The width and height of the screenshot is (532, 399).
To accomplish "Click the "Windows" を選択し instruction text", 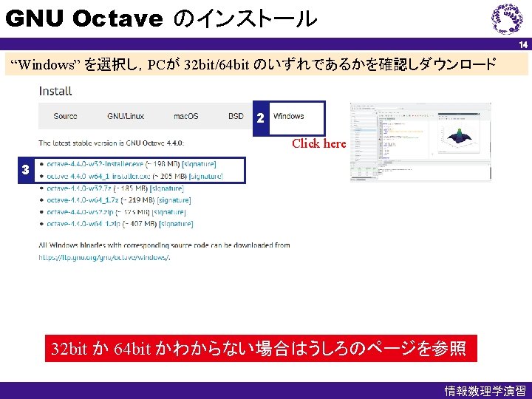I will 253,64.
